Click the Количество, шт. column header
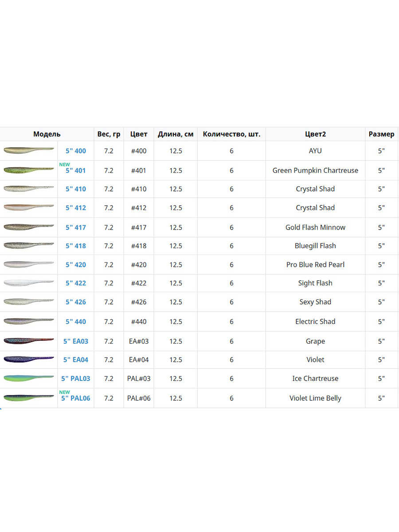The height and width of the screenshot is (532, 399). click(231, 134)
